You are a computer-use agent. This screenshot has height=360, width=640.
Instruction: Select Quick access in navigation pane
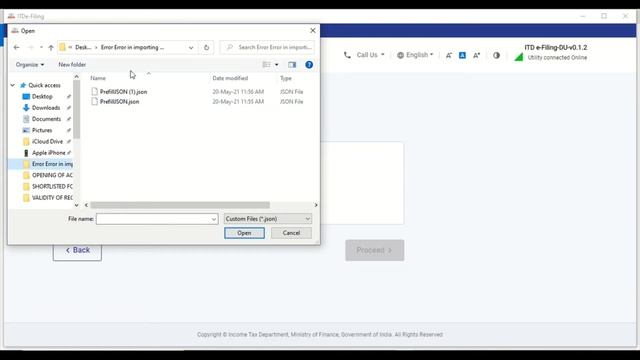[44, 85]
